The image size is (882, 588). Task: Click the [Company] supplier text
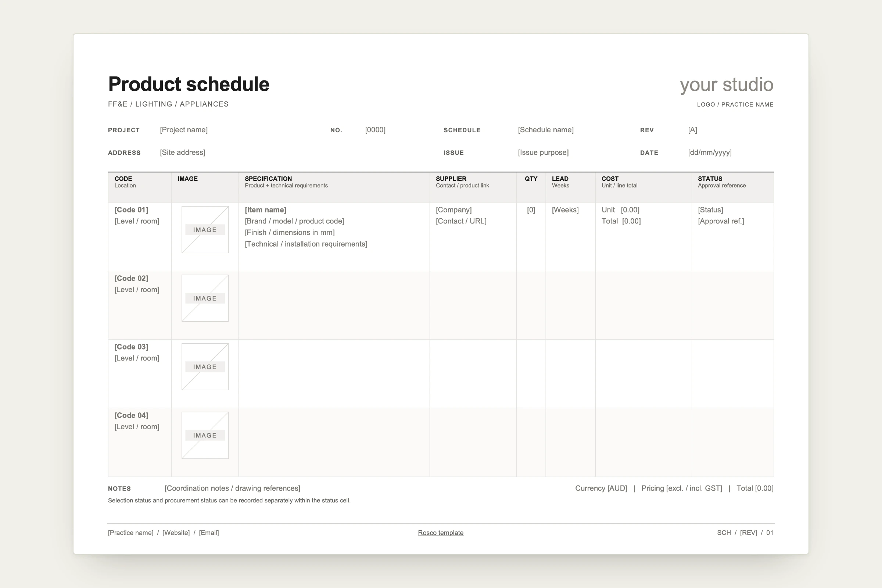point(454,209)
